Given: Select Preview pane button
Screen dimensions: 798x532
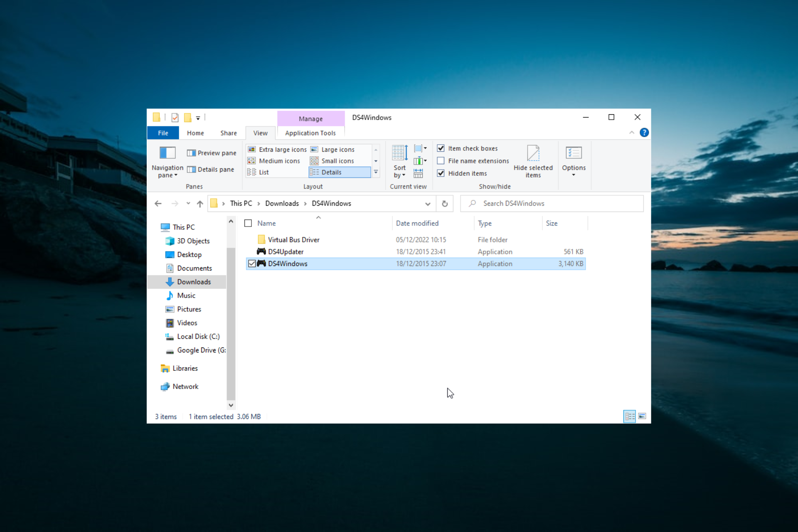Looking at the screenshot, I should tap(212, 153).
